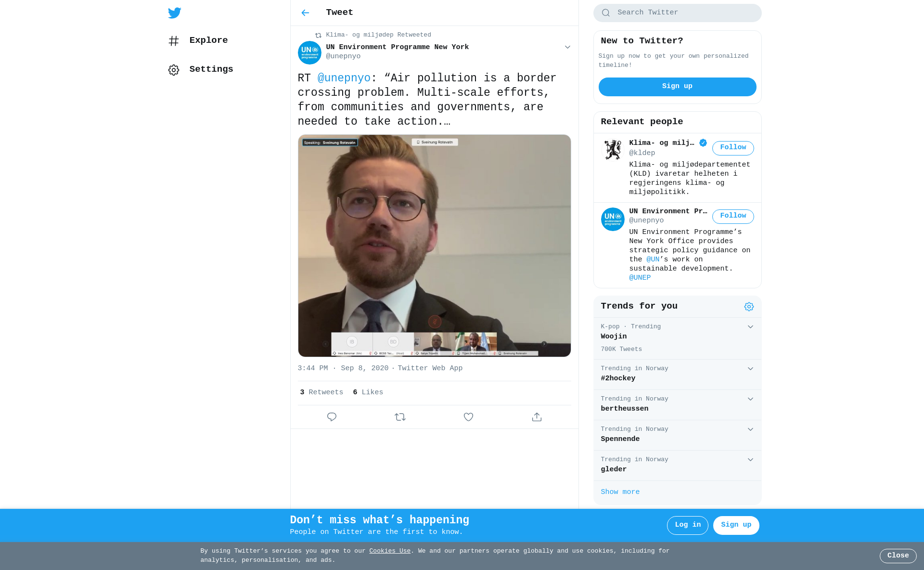The height and width of the screenshot is (570, 924).
Task: Retweet using the retweet icon under tweet
Action: [x=400, y=417]
